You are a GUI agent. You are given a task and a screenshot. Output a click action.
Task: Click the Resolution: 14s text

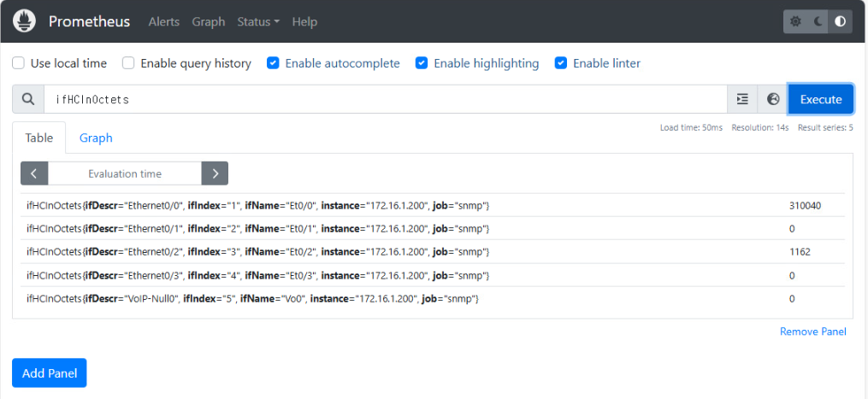point(760,128)
